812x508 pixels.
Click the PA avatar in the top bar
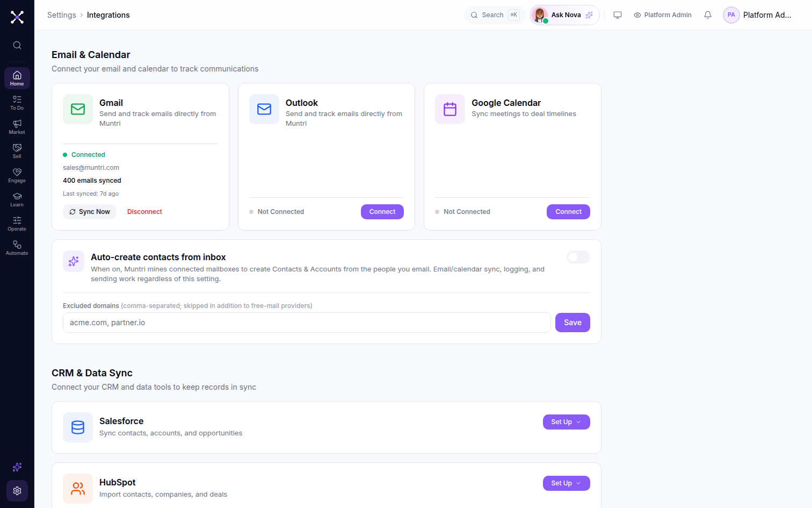731,15
